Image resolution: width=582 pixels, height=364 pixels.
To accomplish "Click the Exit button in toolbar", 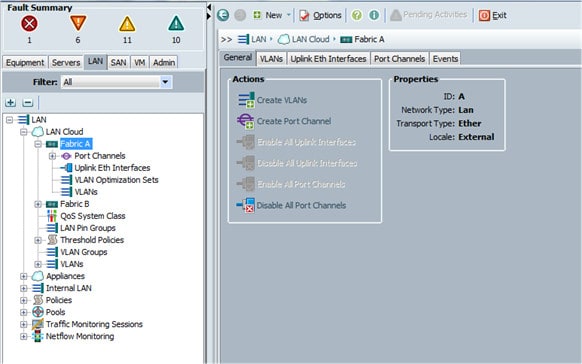I will (493, 15).
